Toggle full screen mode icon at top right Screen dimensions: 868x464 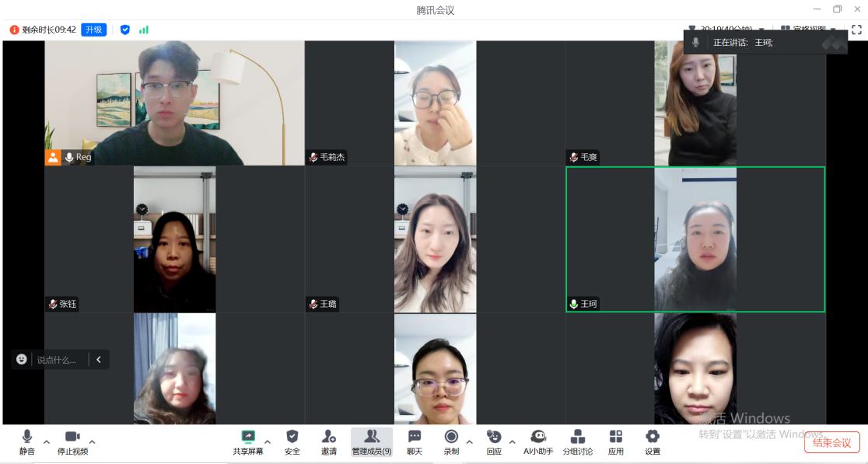pyautogui.click(x=856, y=30)
